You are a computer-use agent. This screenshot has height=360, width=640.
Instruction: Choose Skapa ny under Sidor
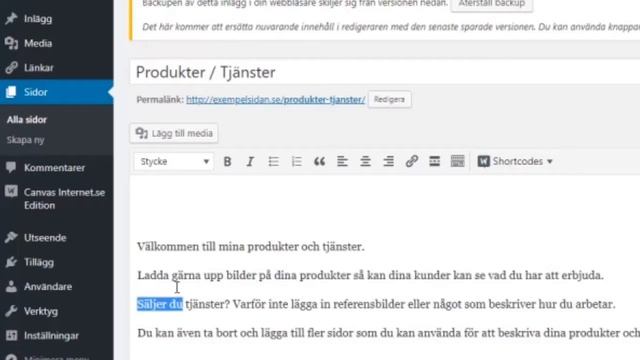pyautogui.click(x=25, y=140)
